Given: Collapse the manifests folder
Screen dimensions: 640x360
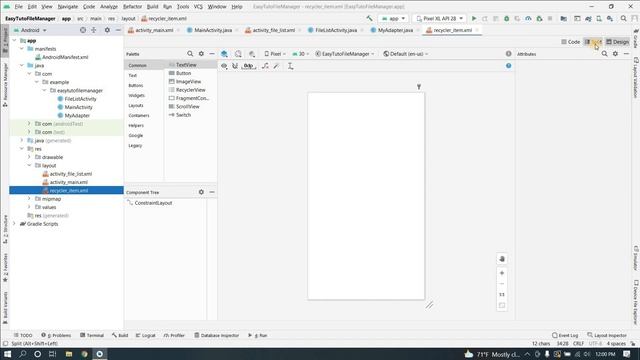Looking at the screenshot, I should (22, 49).
